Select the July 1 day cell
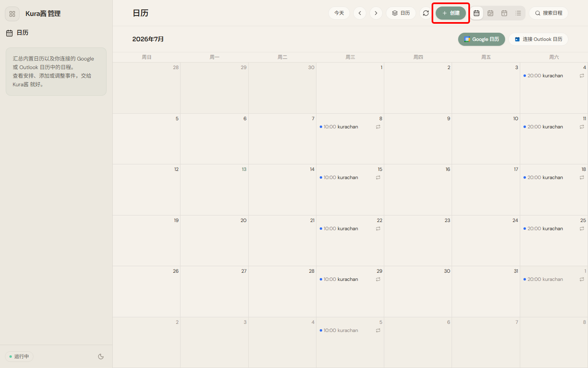Viewport: 588px width, 368px height. (350, 88)
